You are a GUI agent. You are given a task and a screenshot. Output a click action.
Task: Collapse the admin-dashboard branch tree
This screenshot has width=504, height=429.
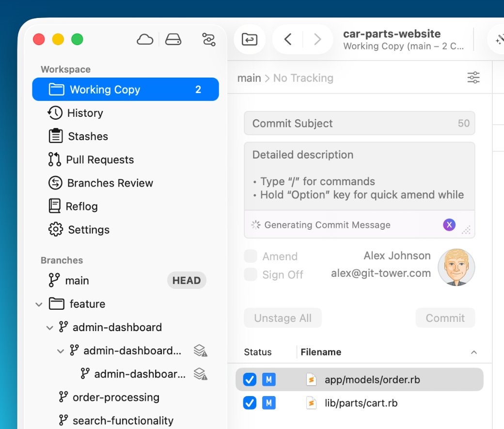[x=49, y=328]
